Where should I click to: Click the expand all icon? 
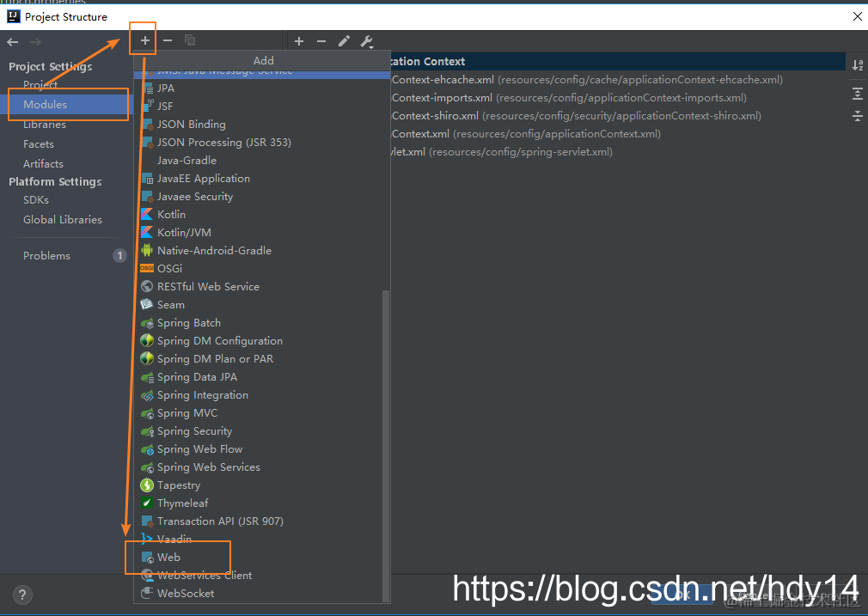click(x=858, y=94)
